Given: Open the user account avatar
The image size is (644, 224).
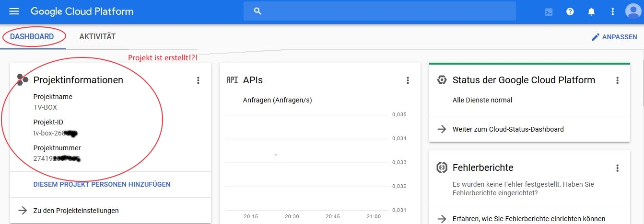Looking at the screenshot, I should 633,11.
